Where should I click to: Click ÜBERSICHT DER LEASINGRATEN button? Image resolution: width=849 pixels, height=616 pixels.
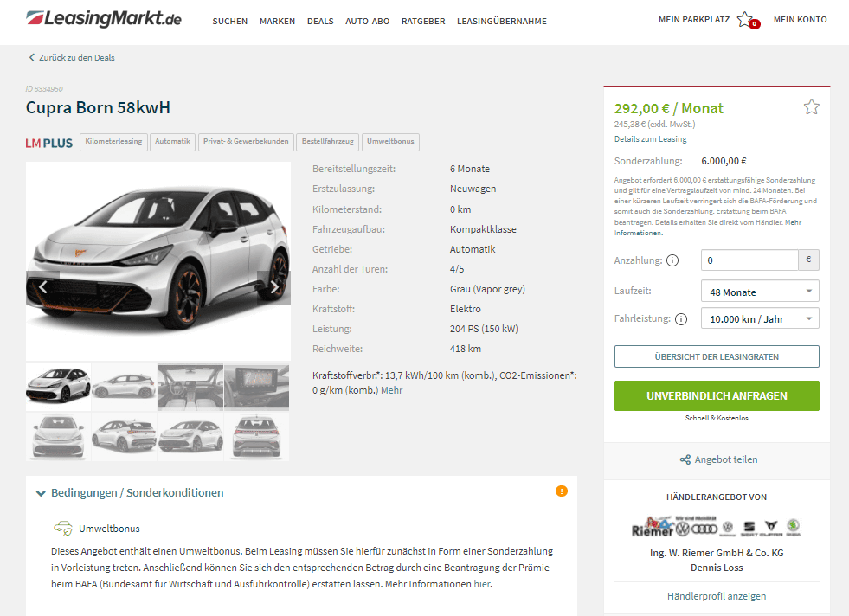[717, 356]
